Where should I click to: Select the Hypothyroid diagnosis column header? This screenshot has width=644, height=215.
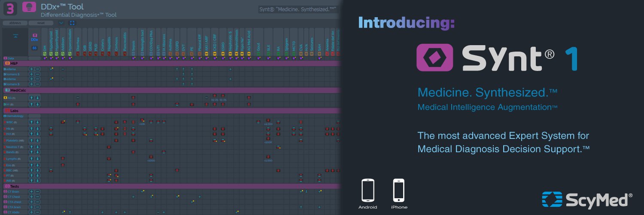pos(51,42)
